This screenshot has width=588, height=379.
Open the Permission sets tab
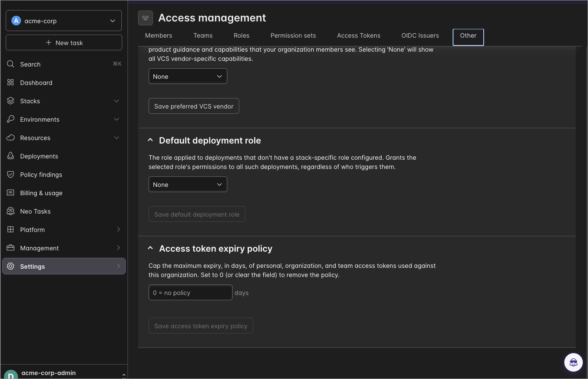click(x=293, y=35)
